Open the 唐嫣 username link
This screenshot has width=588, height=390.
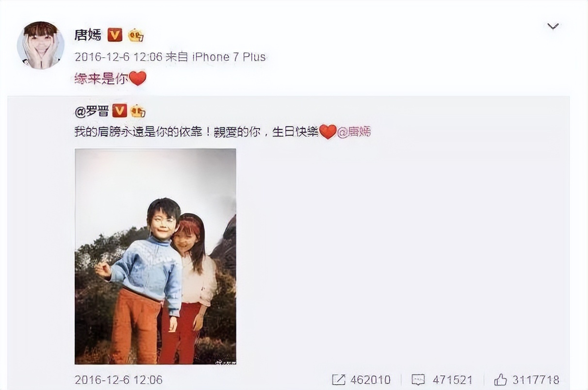[x=88, y=35]
